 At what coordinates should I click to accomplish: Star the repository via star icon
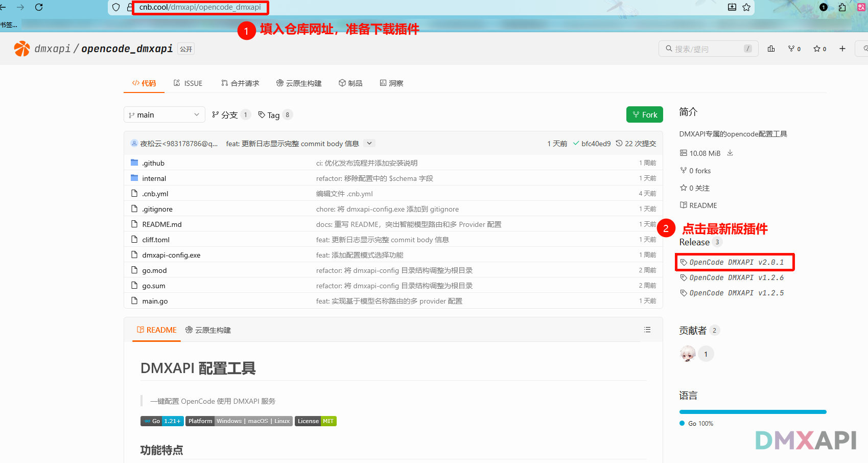tap(816, 49)
